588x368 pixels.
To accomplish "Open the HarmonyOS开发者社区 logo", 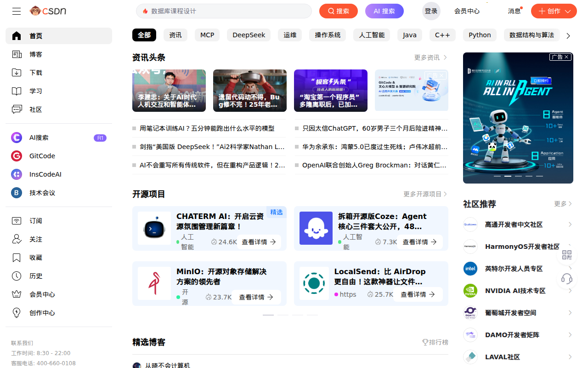I will [x=470, y=247].
